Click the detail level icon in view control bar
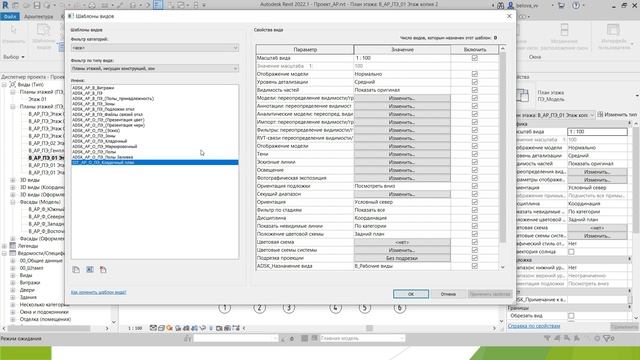The image size is (640, 360). click(153, 328)
